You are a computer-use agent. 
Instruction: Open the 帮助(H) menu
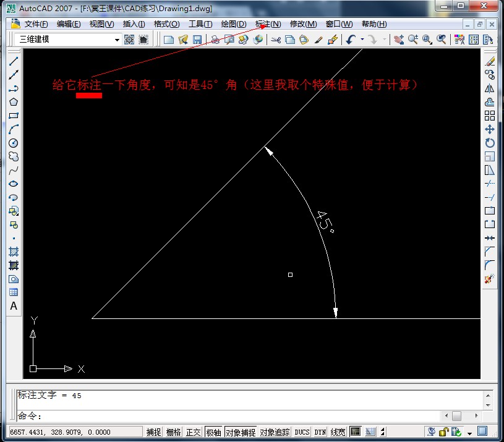point(374,24)
